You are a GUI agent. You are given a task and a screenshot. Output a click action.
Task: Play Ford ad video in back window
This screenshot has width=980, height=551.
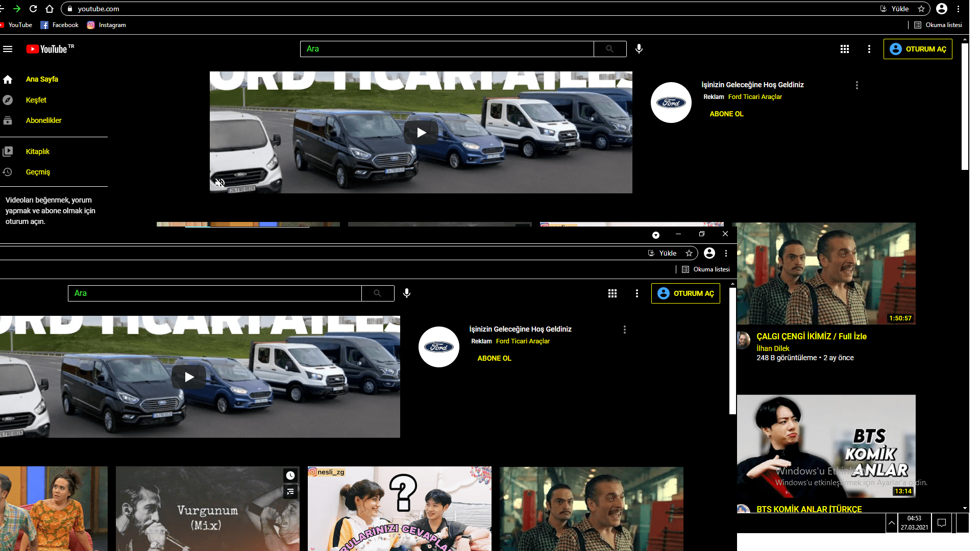(421, 133)
